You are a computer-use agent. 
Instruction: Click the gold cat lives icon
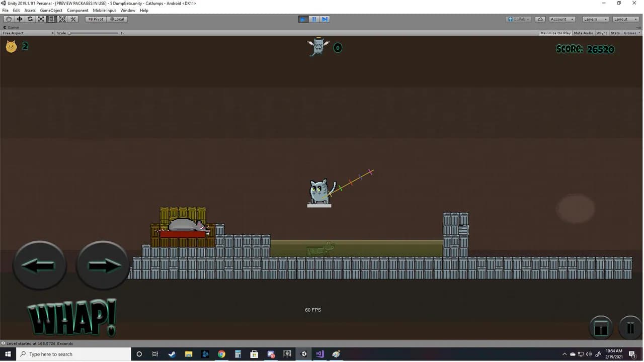click(x=11, y=47)
